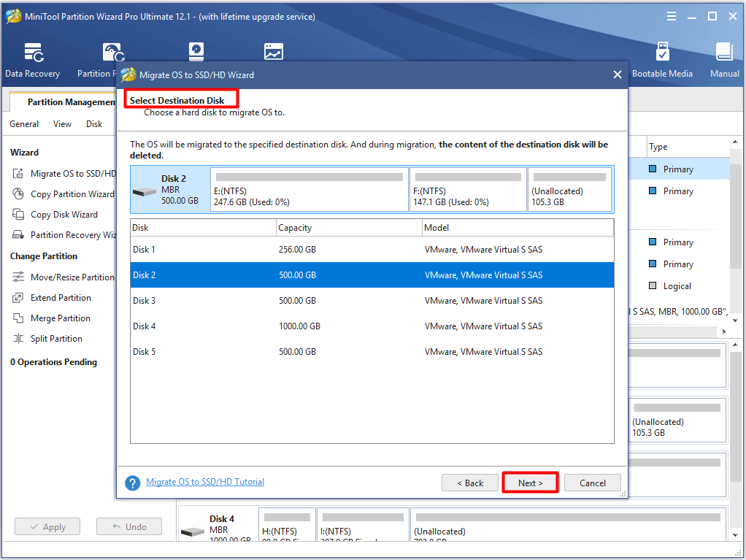This screenshot has width=746, height=560.
Task: Open the Space Analyzer toolbar icon
Action: click(x=274, y=51)
